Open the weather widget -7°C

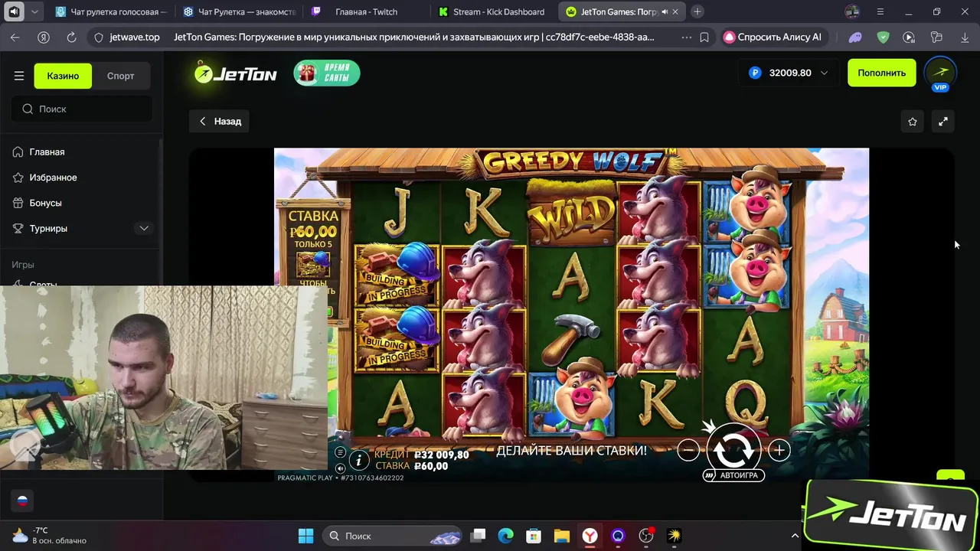[x=50, y=535]
